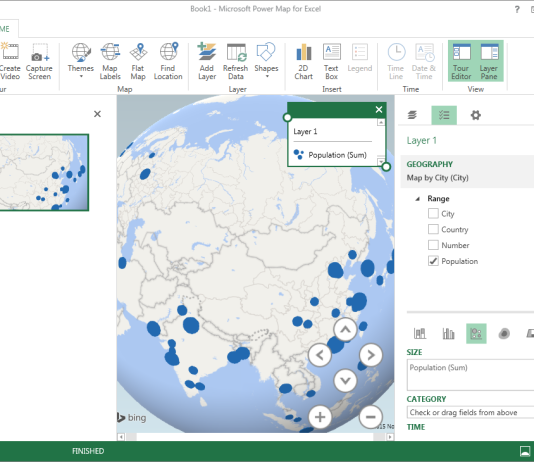Zoom in on the map
534x462 pixels.
click(x=320, y=417)
